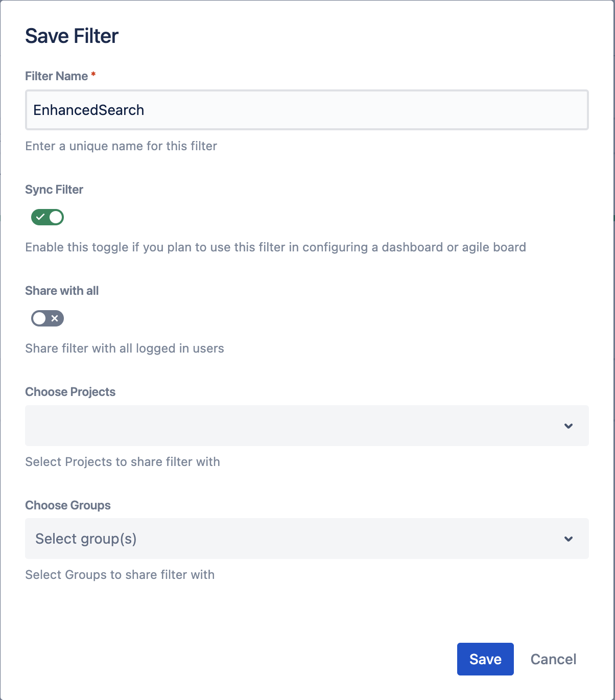
Task: Disable the Sync Filter toggle
Action: click(48, 217)
